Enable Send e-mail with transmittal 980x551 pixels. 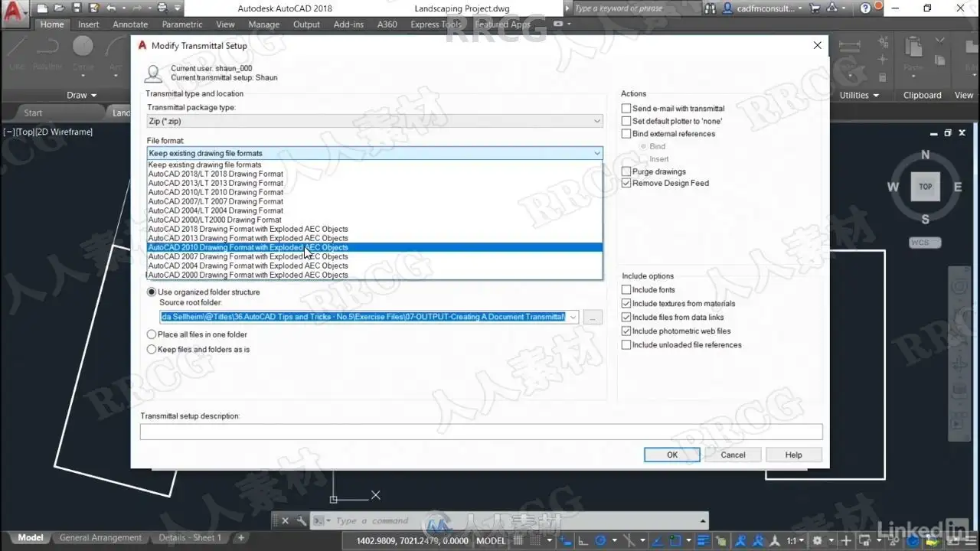pyautogui.click(x=626, y=109)
